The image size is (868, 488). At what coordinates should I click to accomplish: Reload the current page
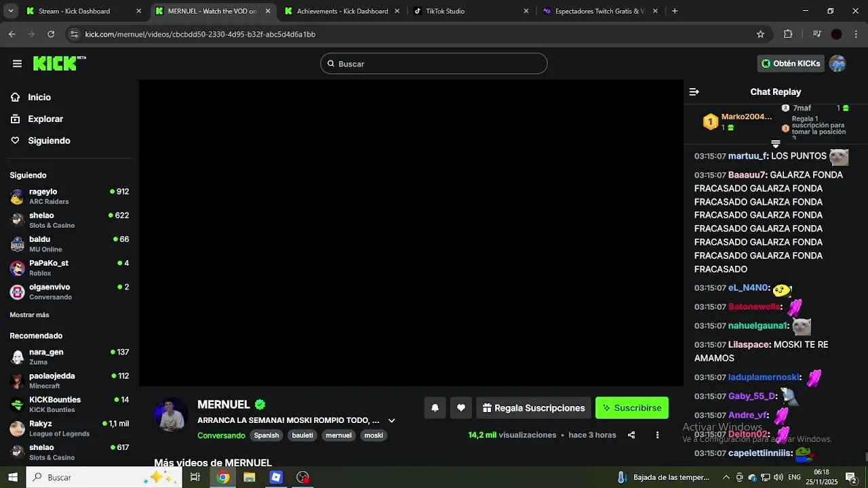pos(51,34)
